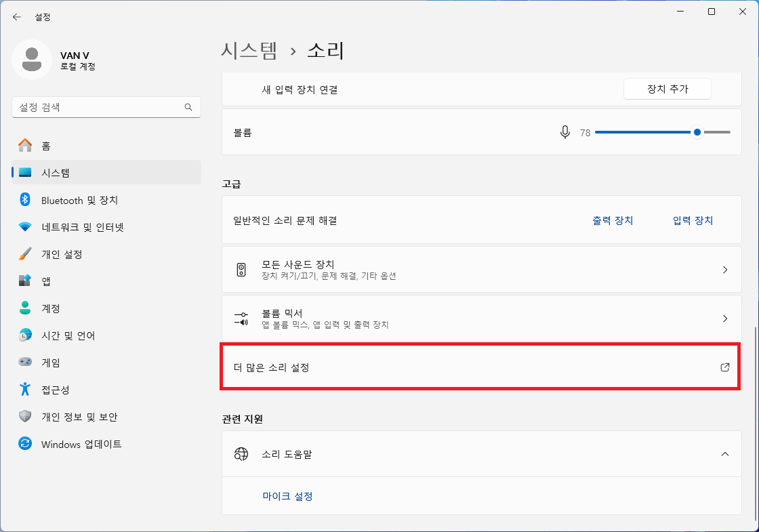
Task: Click the 볼륨 믹서 mixer icon
Action: 241,316
